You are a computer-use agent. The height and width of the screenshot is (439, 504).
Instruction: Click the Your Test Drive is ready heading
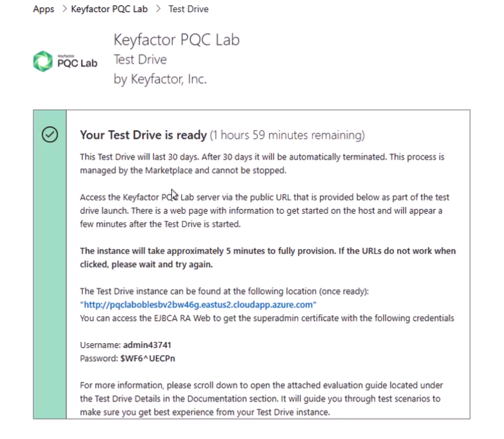click(143, 135)
